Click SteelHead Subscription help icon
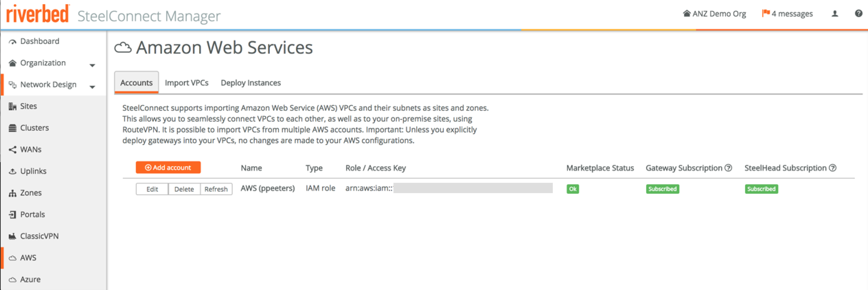 pyautogui.click(x=832, y=168)
